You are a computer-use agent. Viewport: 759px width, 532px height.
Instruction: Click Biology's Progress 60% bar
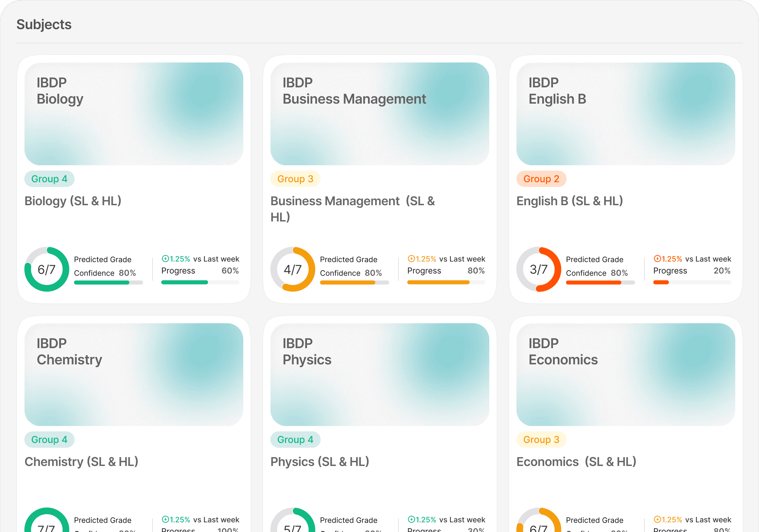pyautogui.click(x=200, y=282)
